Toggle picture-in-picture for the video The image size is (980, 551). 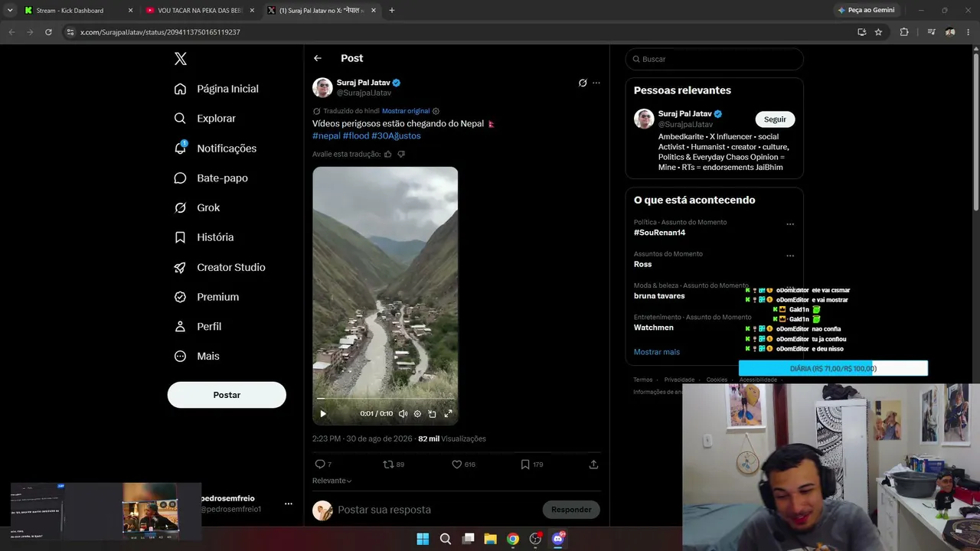(x=432, y=414)
